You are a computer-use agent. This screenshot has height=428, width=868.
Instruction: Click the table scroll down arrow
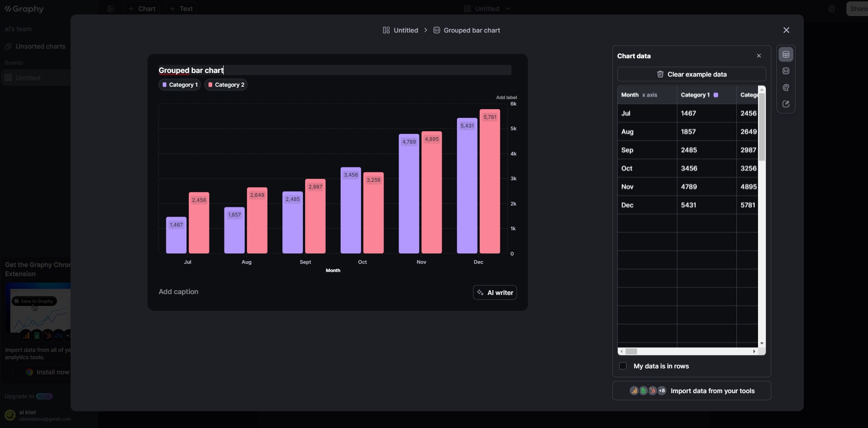click(x=762, y=343)
